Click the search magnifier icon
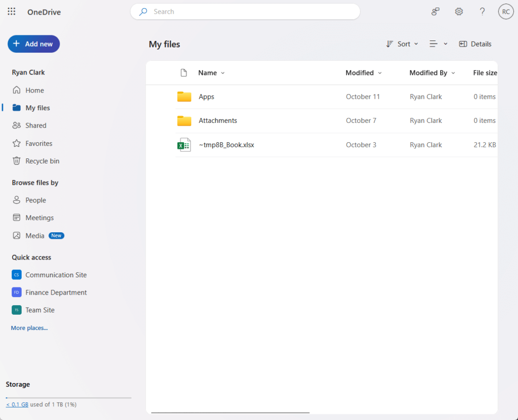The height and width of the screenshot is (420, 518). point(143,12)
